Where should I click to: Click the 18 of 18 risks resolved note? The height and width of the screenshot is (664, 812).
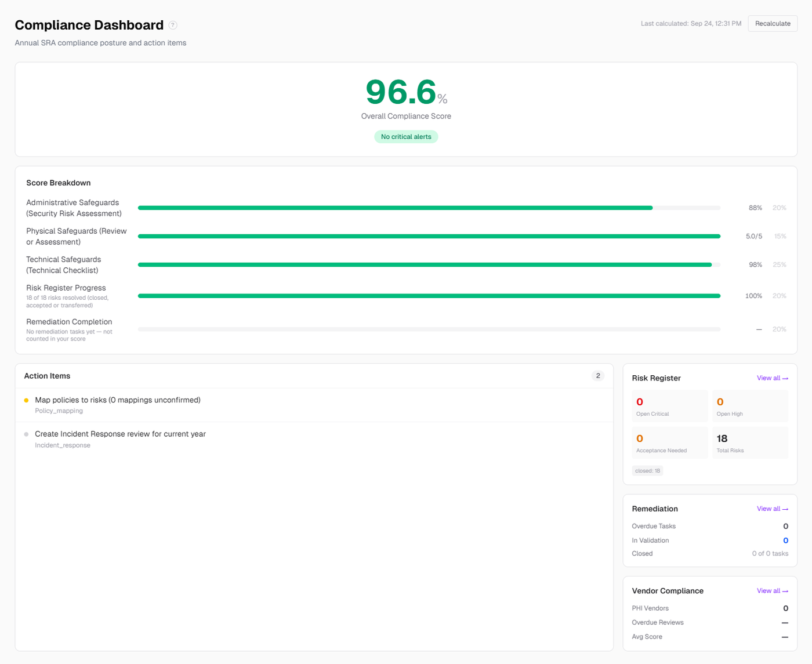[67, 302]
